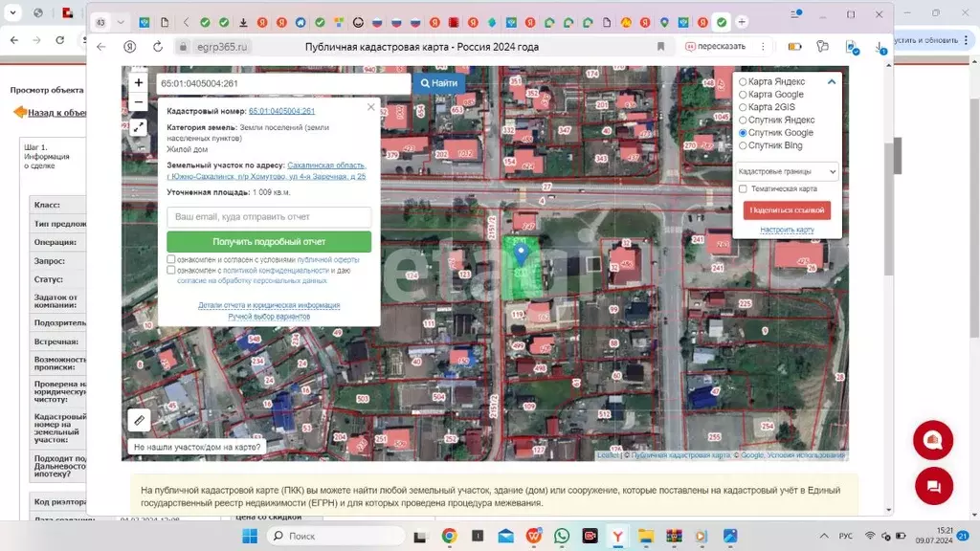Open Yandex Browser taskbar icon
The width and height of the screenshot is (980, 551).
[617, 536]
